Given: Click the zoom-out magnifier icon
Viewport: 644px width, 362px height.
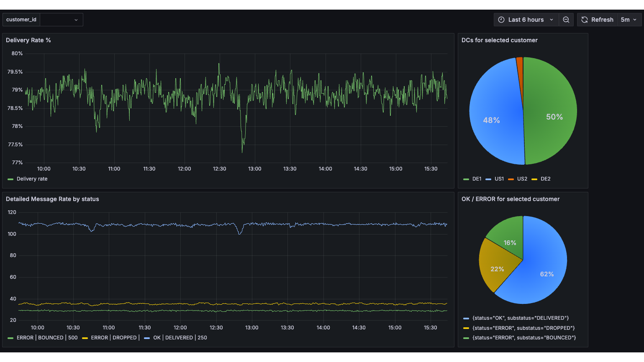Looking at the screenshot, I should click(566, 19).
